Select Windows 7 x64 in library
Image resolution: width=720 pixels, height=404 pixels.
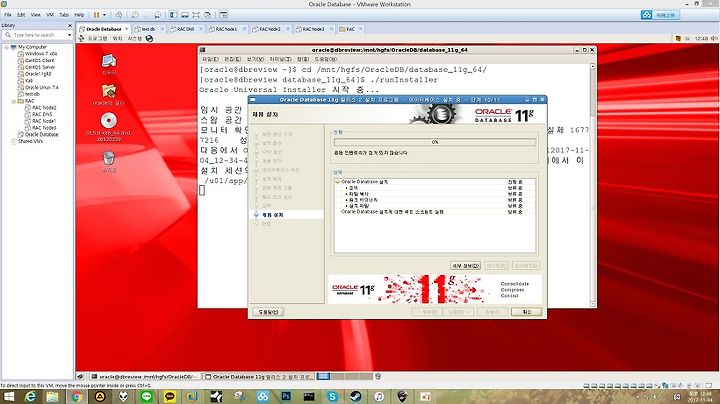coord(41,54)
